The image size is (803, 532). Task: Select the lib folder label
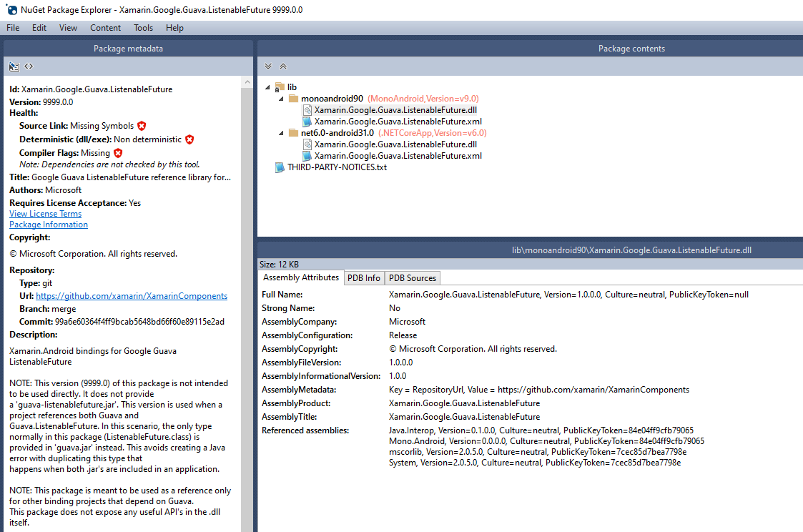292,87
